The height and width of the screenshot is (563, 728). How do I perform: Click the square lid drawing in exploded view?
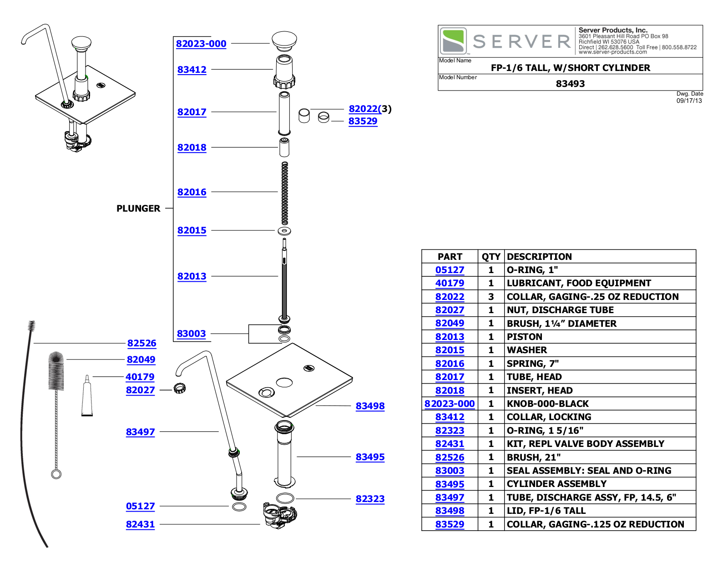(x=289, y=380)
